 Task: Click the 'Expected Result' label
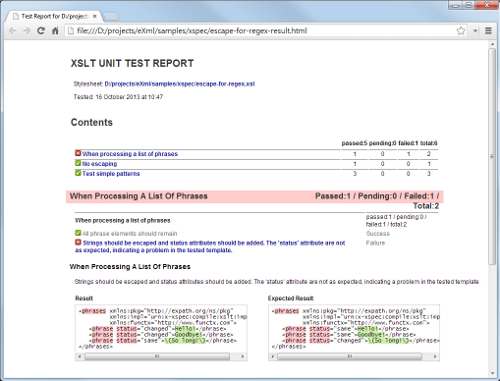[x=291, y=298]
